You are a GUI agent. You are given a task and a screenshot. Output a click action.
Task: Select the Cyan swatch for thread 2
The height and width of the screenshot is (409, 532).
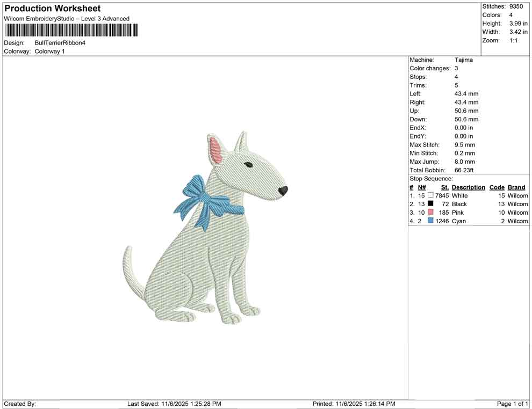(x=430, y=221)
